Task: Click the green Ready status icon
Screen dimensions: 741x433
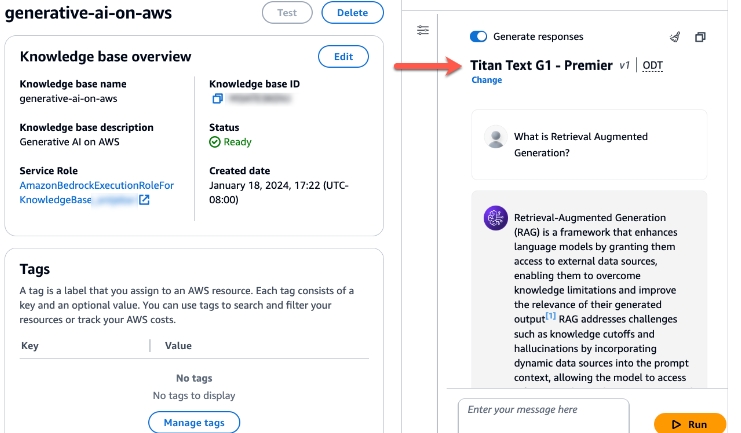Action: pyautogui.click(x=215, y=142)
